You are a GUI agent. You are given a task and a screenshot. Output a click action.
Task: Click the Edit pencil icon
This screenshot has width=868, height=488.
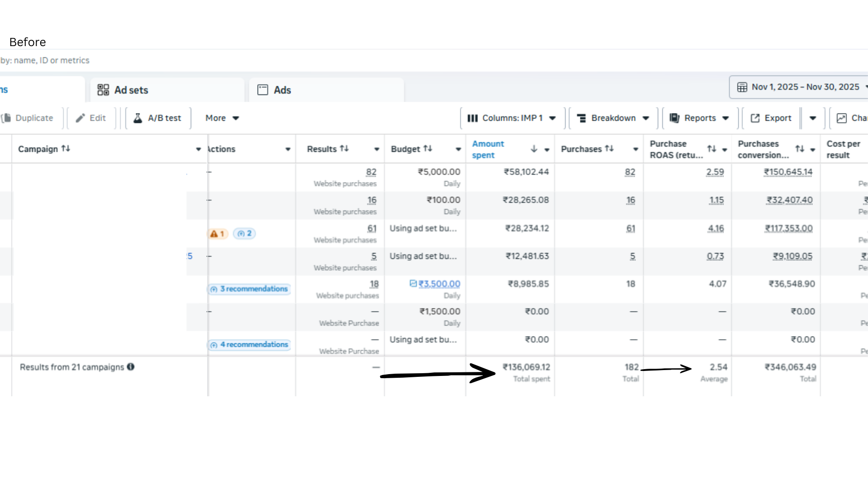point(80,118)
